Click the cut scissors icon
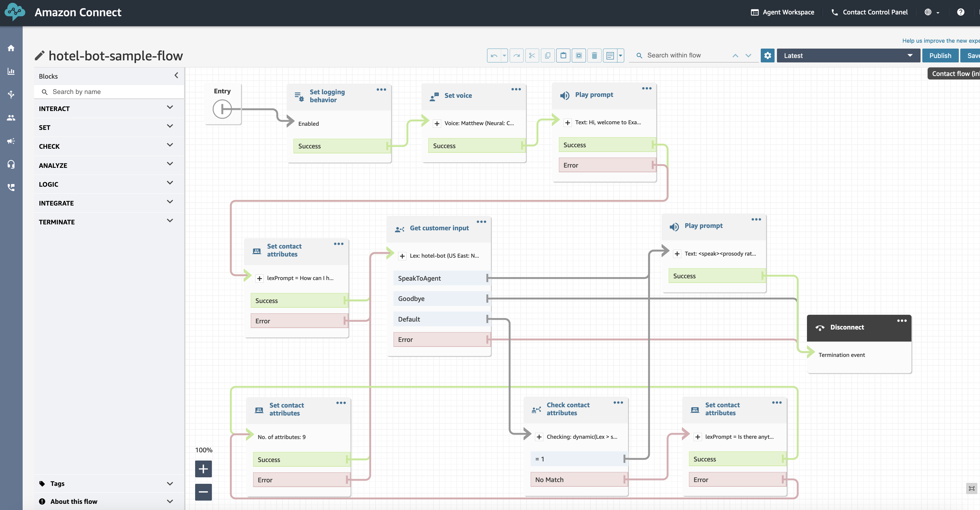The image size is (980, 510). 532,56
